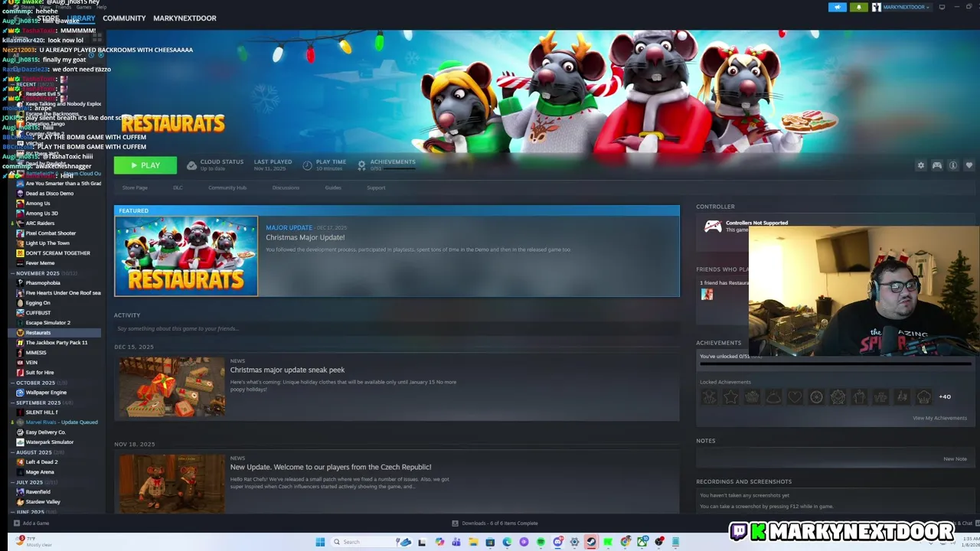Click the achievements trophy icon by Play
Viewport: 980px width, 551px height.
pyautogui.click(x=361, y=165)
